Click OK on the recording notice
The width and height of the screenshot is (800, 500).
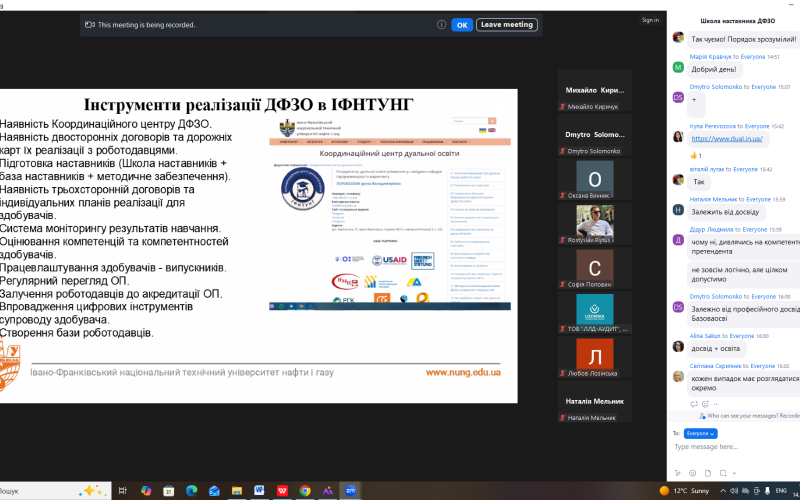pos(462,24)
